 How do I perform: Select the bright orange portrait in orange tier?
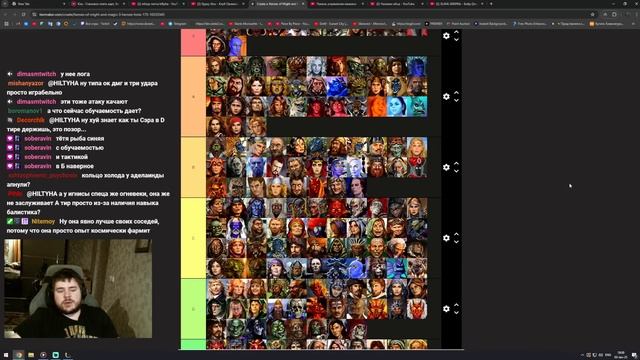point(377,107)
